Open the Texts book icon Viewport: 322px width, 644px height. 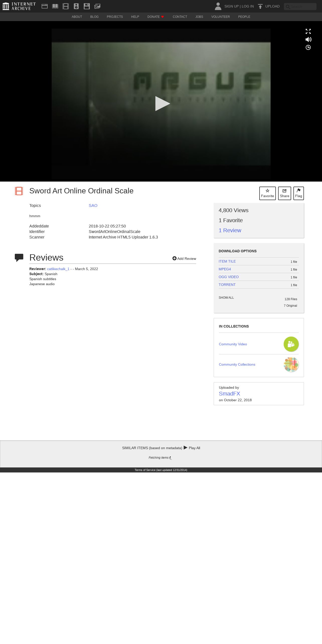click(55, 6)
